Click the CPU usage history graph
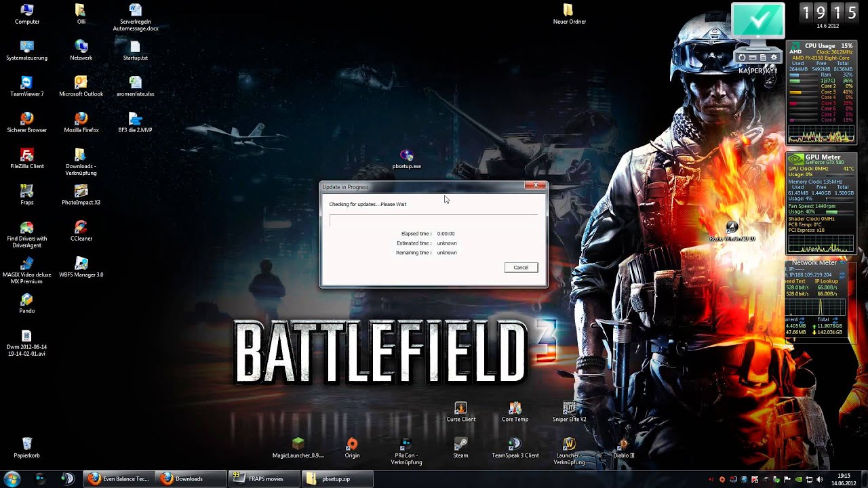 click(821, 134)
